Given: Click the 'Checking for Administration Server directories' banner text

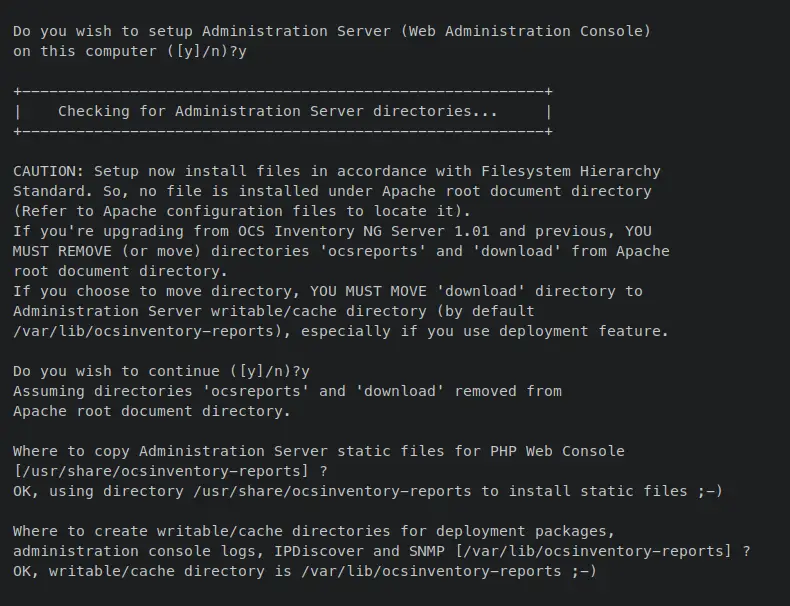Looking at the screenshot, I should 278,111.
